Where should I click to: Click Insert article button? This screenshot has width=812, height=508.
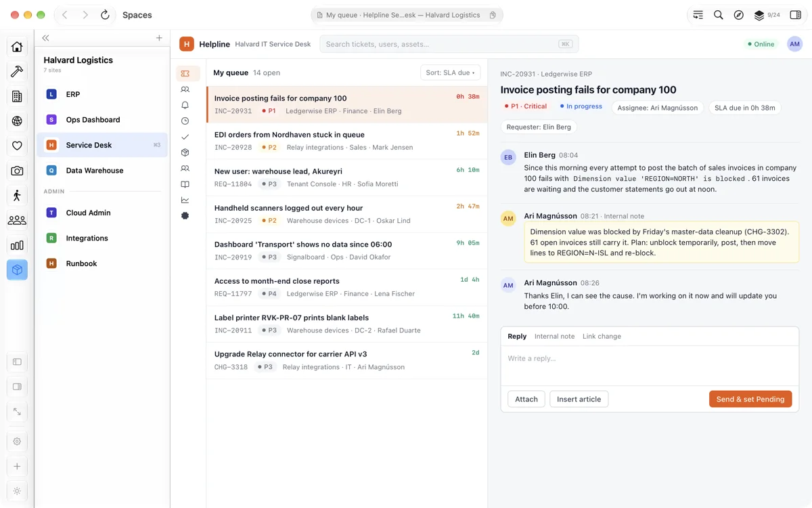tap(579, 399)
